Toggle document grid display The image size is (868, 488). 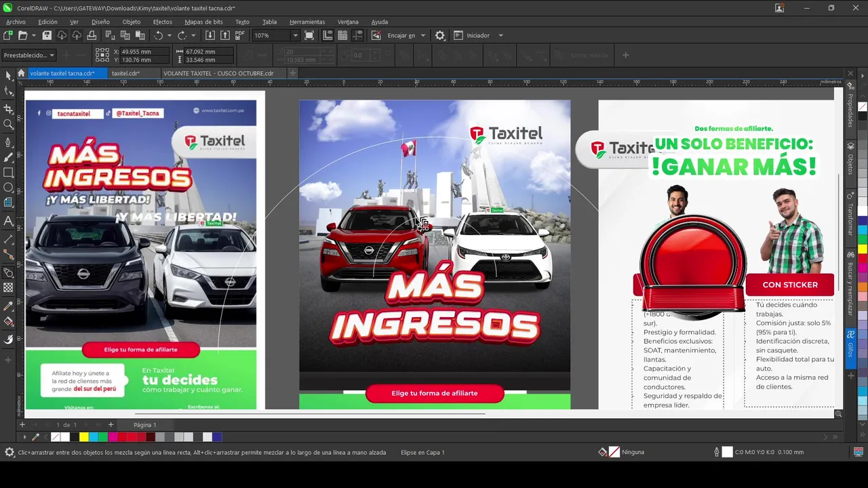[342, 35]
